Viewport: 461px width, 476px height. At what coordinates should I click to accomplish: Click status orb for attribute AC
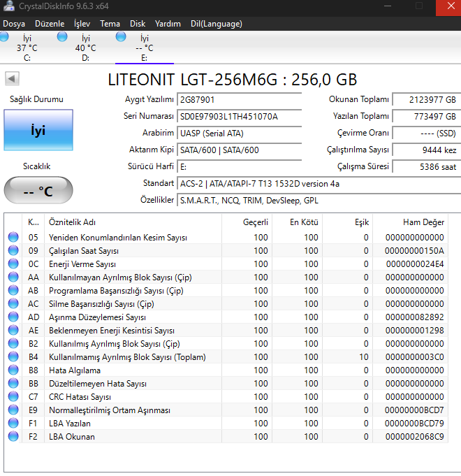(x=13, y=303)
